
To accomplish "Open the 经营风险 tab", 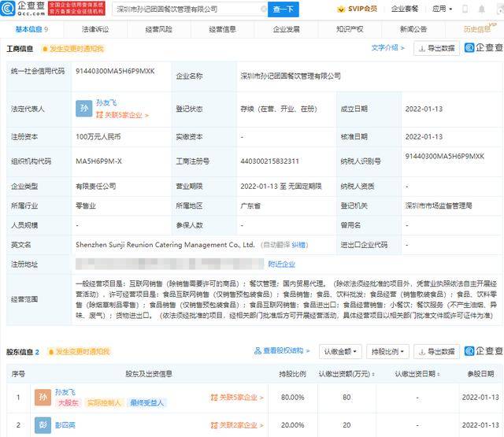I will pos(158,29).
